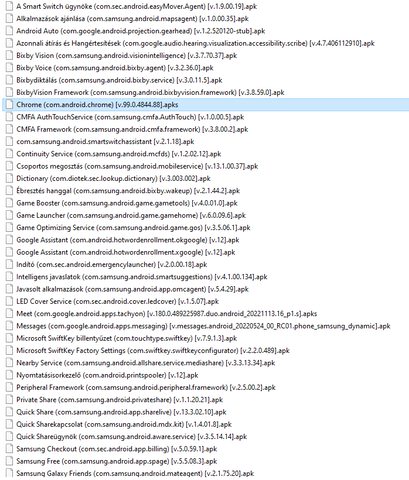This screenshot has width=409, height=480.
Task: Select 'Nyomtatásisorkezelő' printspooler file name
Action: (x=107, y=375)
